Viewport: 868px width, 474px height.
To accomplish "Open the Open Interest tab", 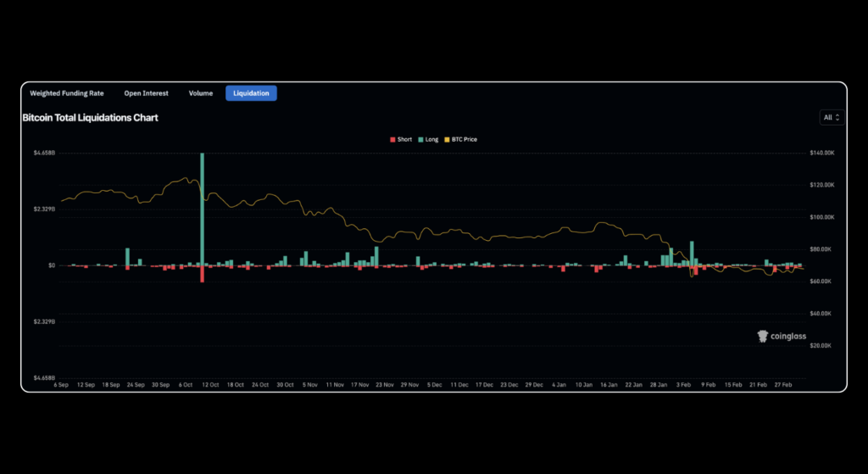I will point(146,93).
